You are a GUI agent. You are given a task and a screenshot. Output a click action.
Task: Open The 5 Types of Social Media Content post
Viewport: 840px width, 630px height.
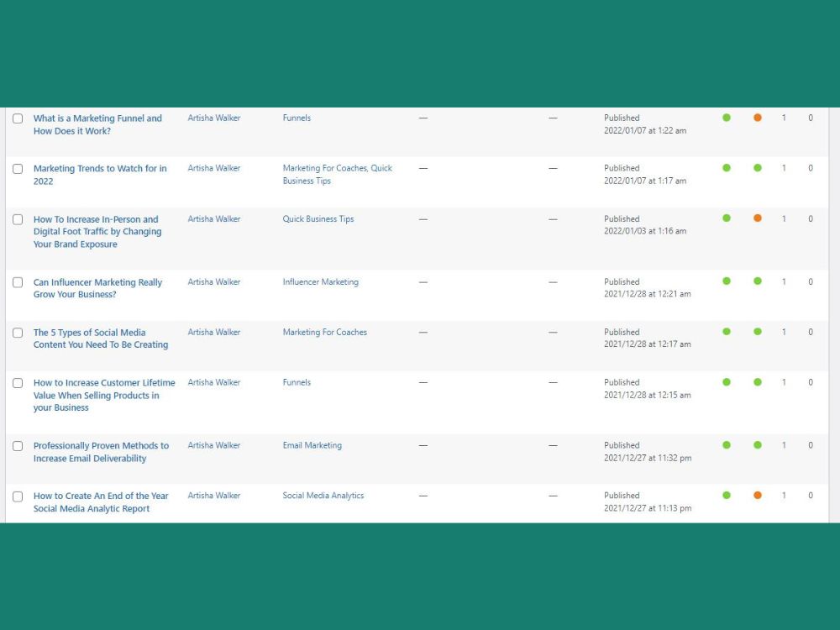point(101,339)
